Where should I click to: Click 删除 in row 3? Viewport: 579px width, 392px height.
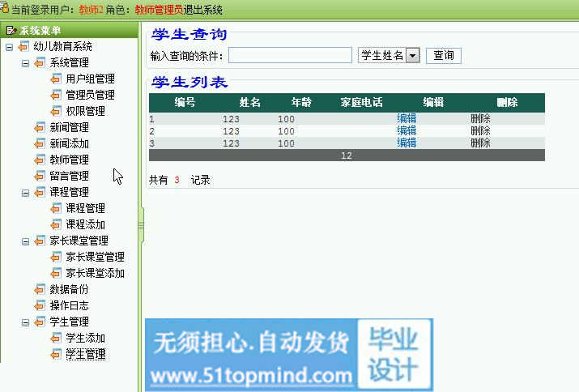pos(480,143)
